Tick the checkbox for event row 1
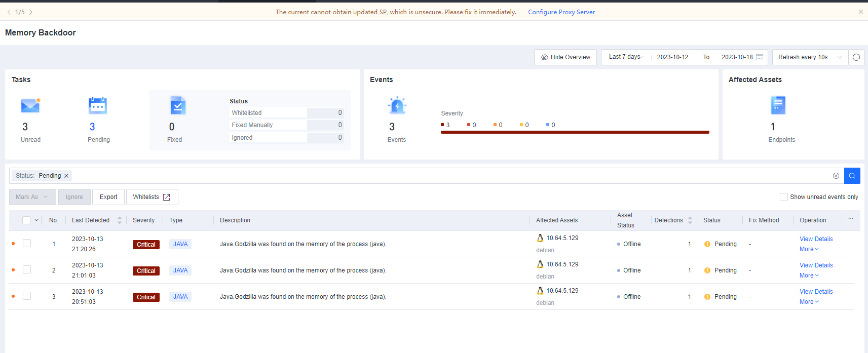Image resolution: width=868 pixels, height=353 pixels. (27, 244)
